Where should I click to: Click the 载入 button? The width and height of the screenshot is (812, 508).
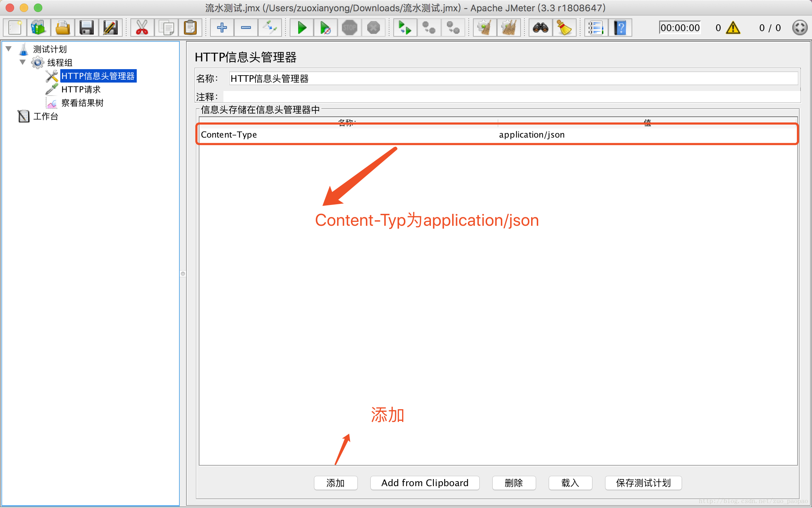(x=570, y=483)
